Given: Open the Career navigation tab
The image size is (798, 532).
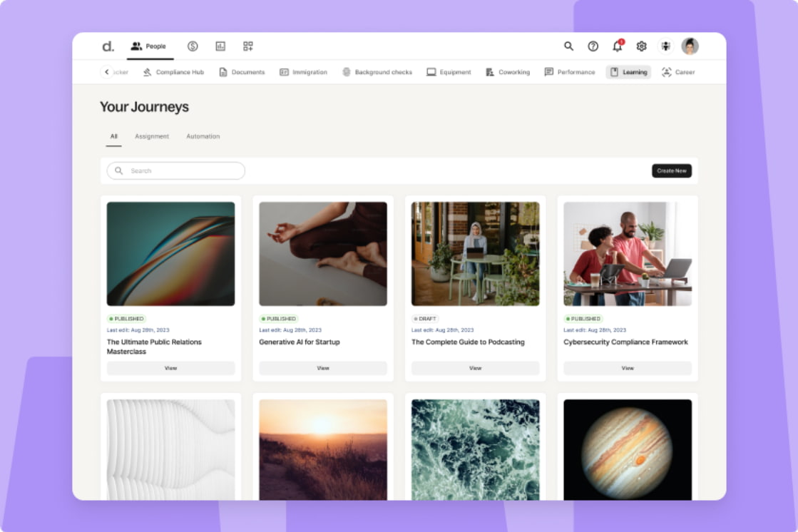Looking at the screenshot, I should [x=677, y=72].
